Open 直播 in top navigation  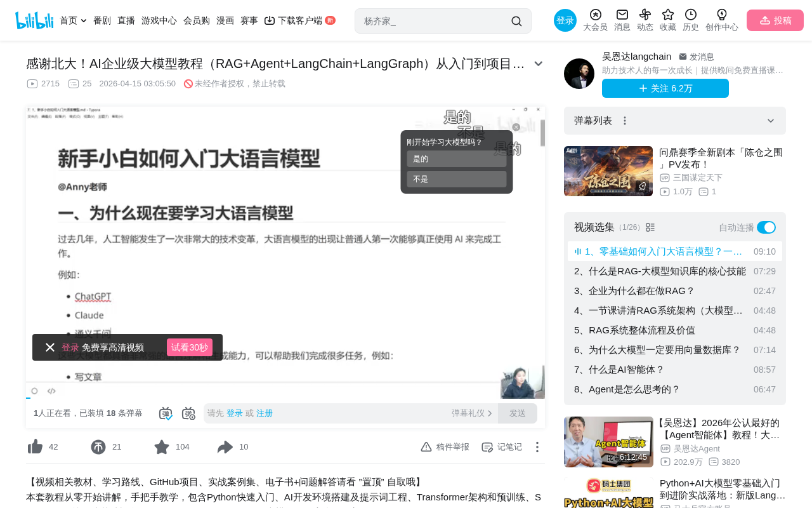tap(126, 20)
